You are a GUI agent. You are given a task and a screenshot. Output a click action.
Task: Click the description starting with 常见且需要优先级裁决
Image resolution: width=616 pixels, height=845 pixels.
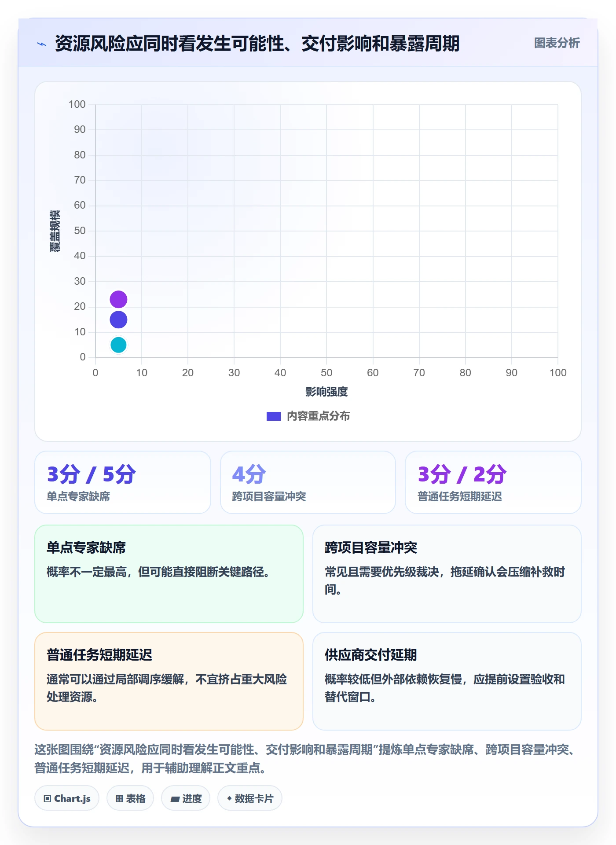click(445, 580)
